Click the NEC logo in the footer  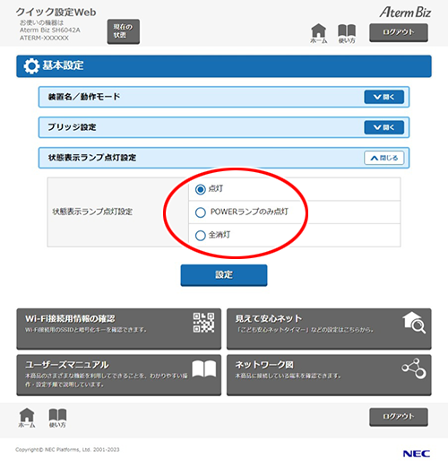(x=417, y=454)
